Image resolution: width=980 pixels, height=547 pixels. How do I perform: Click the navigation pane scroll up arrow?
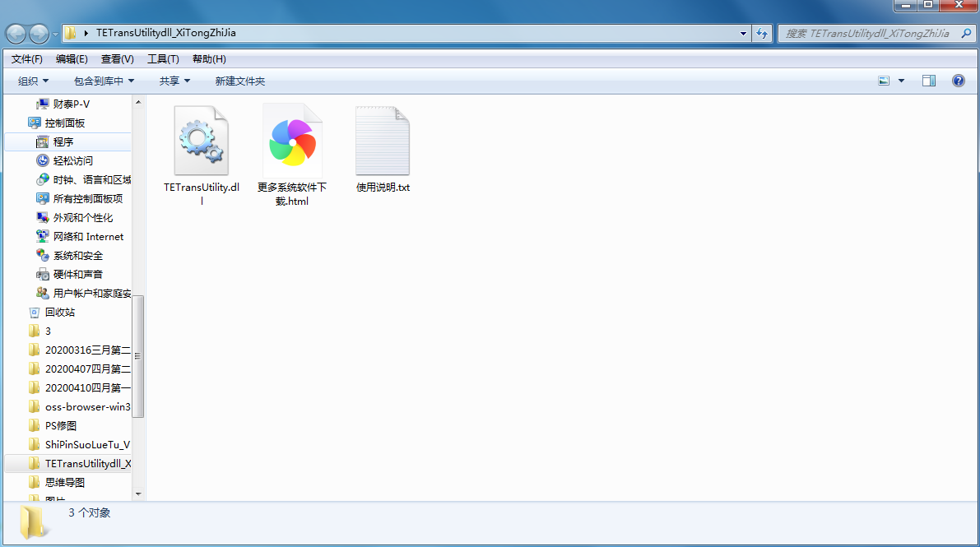[138, 102]
